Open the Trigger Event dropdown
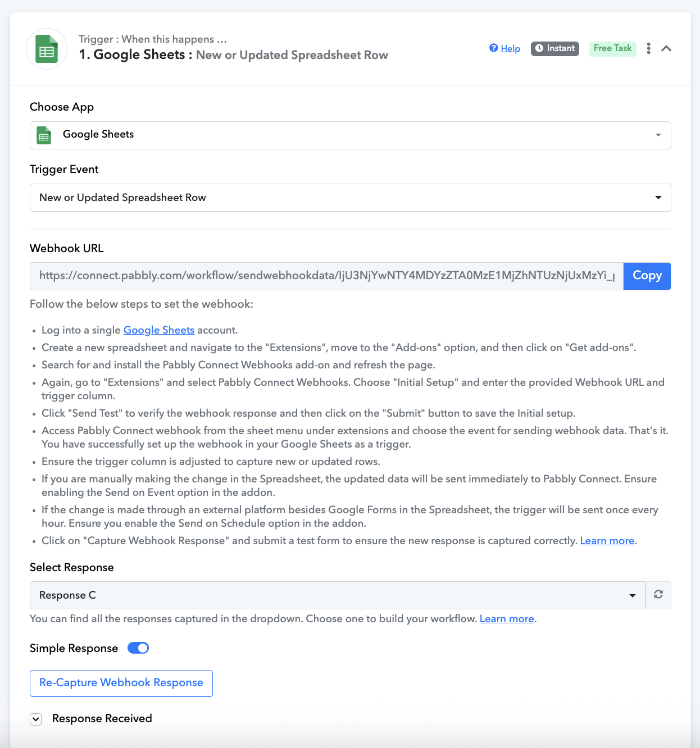 (350, 198)
